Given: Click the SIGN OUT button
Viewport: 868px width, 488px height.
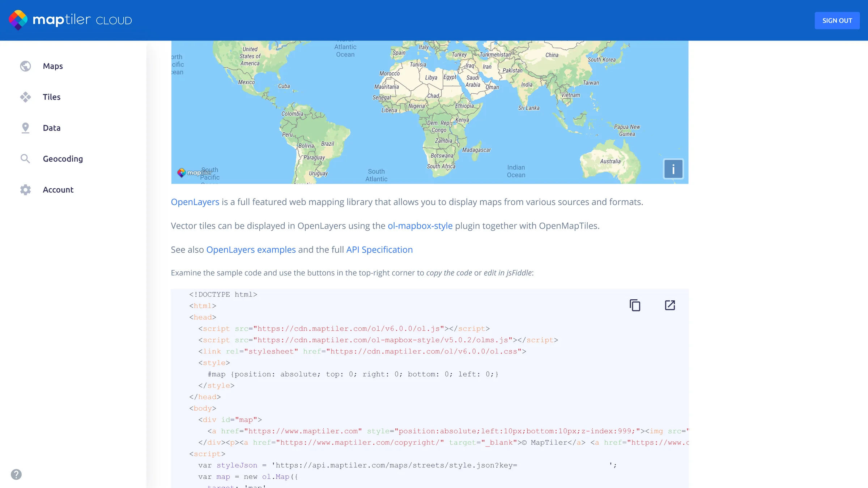Looking at the screenshot, I should point(837,21).
